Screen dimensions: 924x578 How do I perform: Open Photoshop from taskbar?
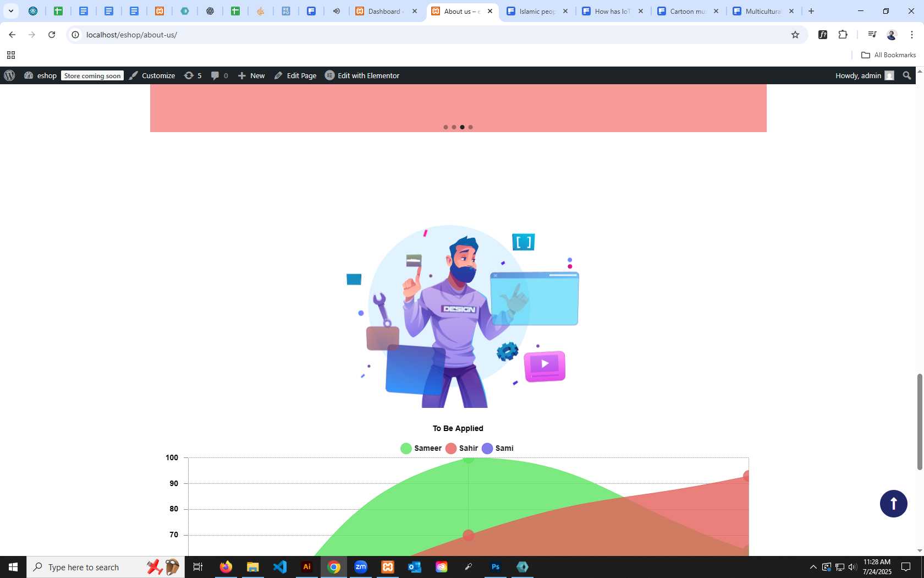click(496, 567)
